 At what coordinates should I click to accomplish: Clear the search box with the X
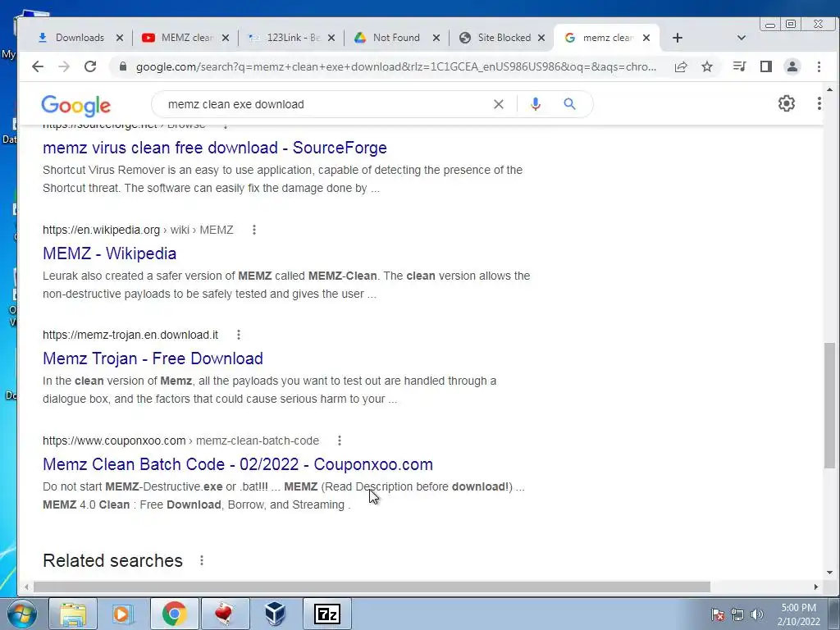(498, 104)
